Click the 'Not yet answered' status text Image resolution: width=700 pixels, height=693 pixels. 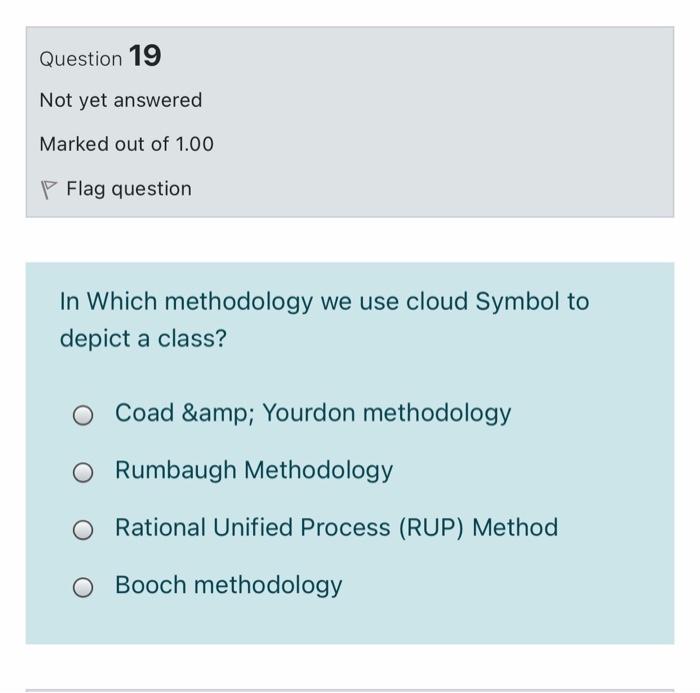[120, 100]
